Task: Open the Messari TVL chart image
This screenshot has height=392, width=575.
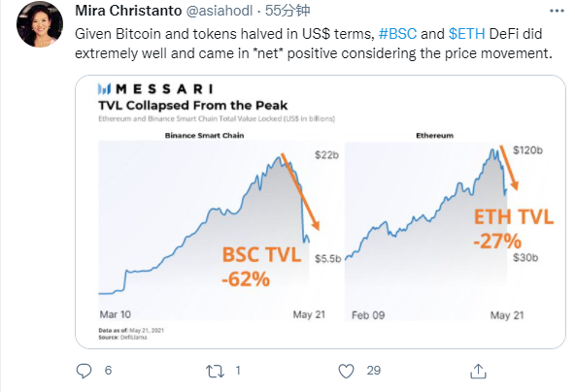Action: tap(321, 212)
